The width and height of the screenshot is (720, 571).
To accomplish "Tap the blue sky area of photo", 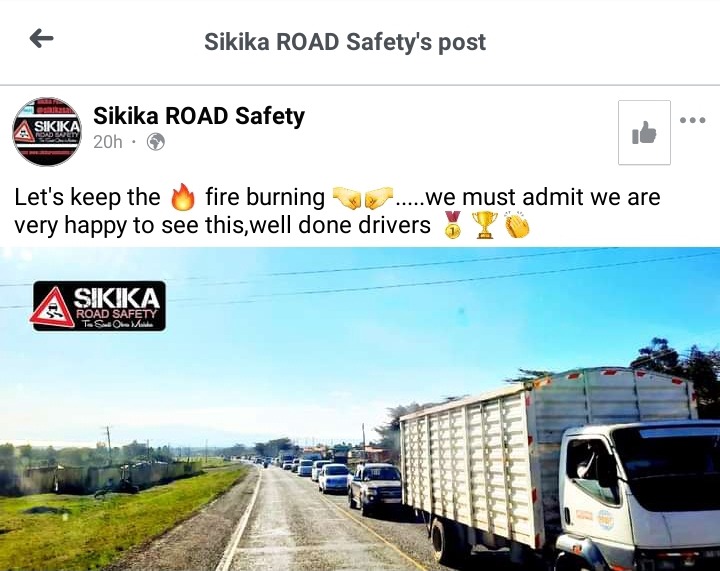I will (321, 349).
